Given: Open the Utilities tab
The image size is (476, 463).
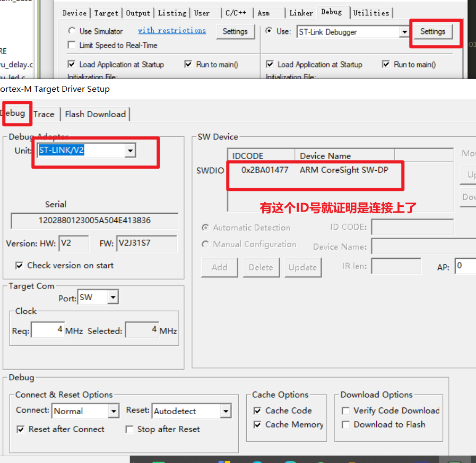Looking at the screenshot, I should pyautogui.click(x=371, y=13).
